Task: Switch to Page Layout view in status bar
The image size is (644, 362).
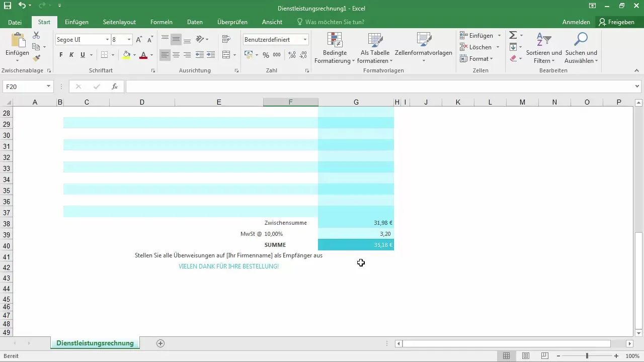Action: point(525,356)
